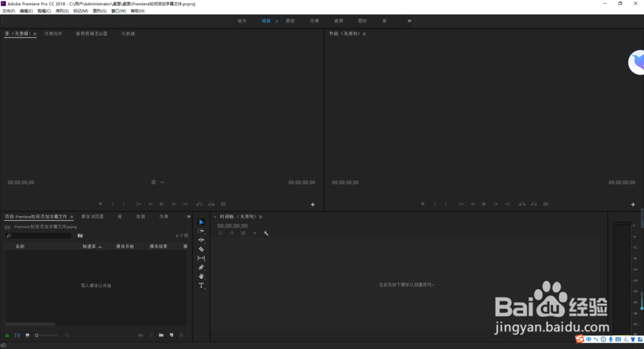Click 媒体开始 column header
This screenshot has width=644, height=349.
pos(125,247)
